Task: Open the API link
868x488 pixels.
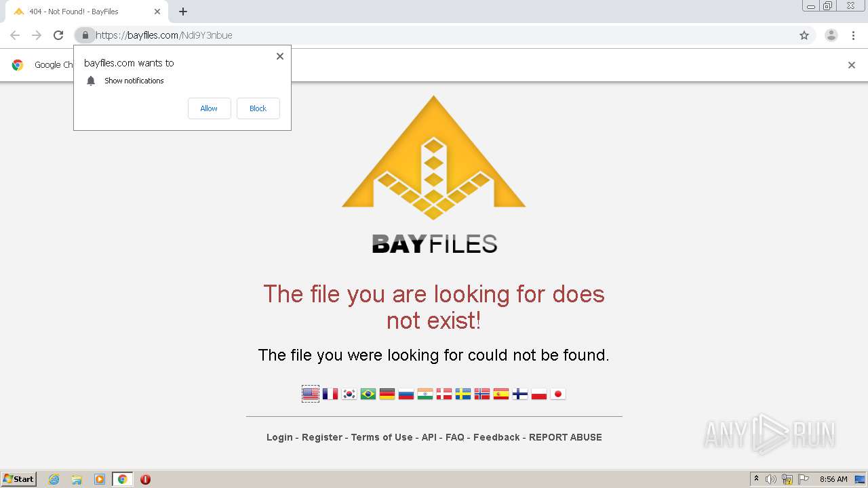Action: tap(429, 437)
